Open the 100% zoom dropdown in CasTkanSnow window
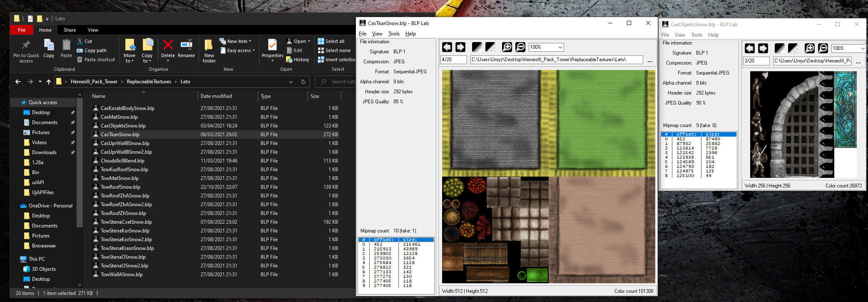 pyautogui.click(x=560, y=47)
